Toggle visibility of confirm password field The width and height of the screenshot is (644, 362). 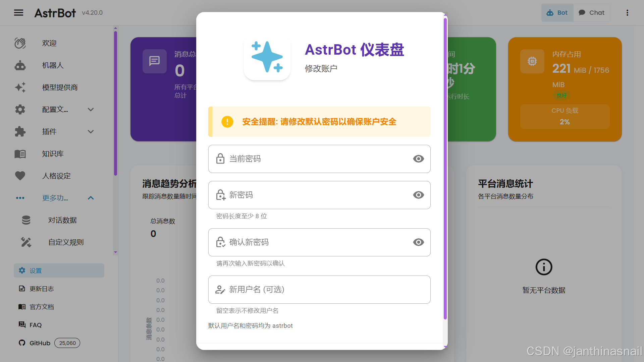coord(419,242)
